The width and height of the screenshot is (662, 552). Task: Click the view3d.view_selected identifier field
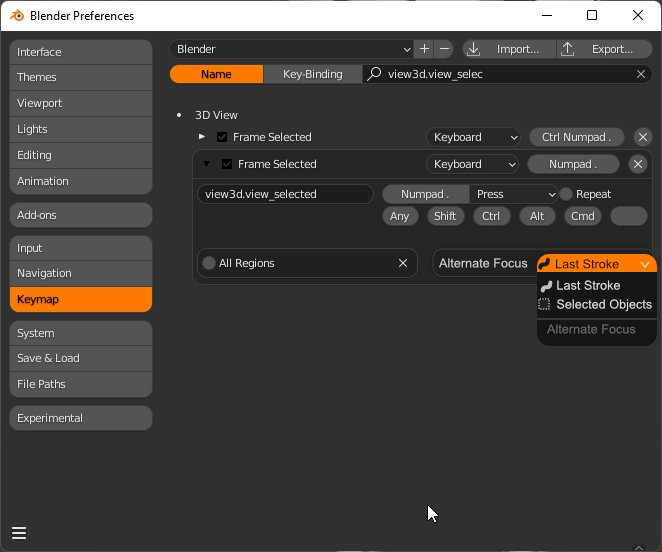tap(285, 194)
